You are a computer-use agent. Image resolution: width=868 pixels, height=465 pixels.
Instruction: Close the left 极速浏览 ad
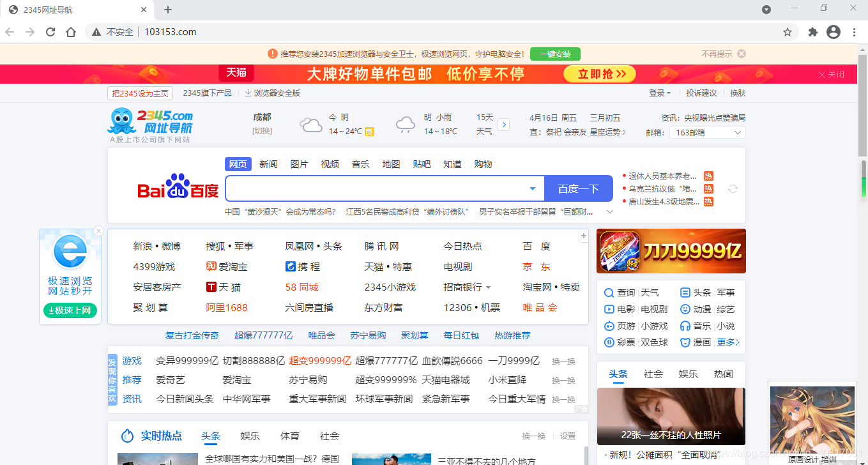(x=98, y=231)
